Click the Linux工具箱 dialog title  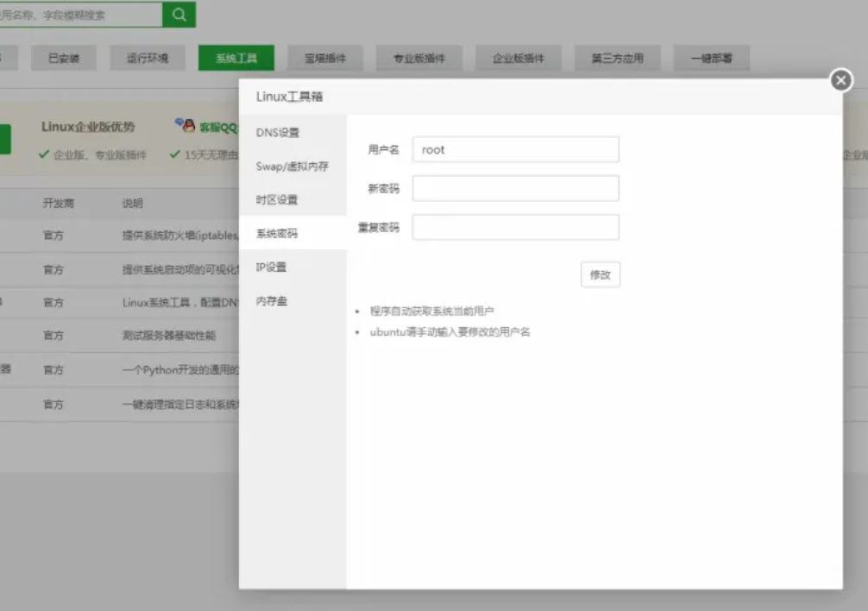289,97
